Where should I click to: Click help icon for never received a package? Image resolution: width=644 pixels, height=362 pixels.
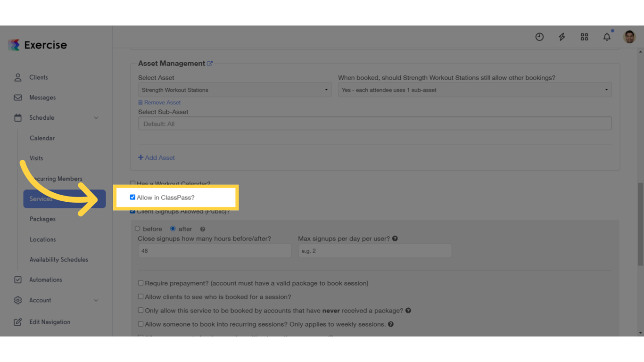pos(408,311)
